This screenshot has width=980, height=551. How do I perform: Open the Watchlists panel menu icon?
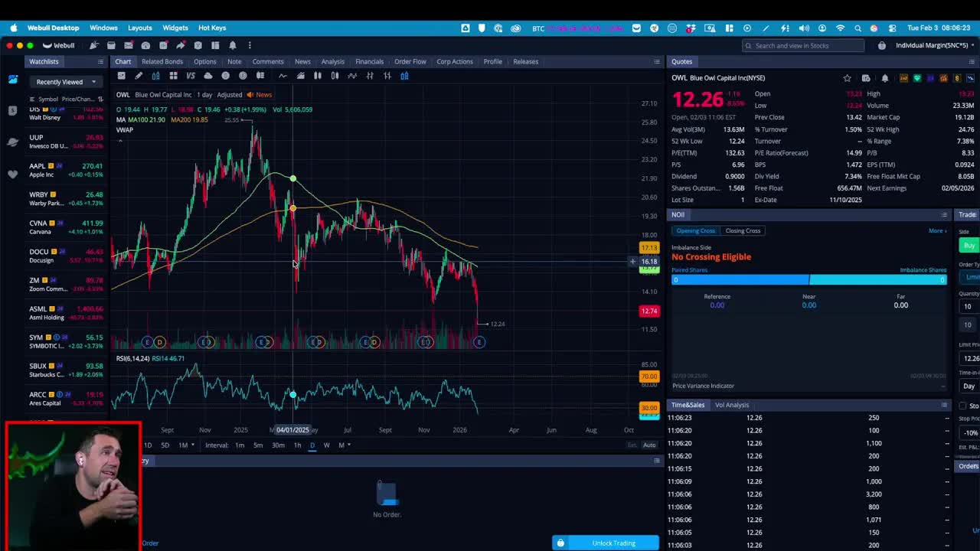[x=100, y=61]
